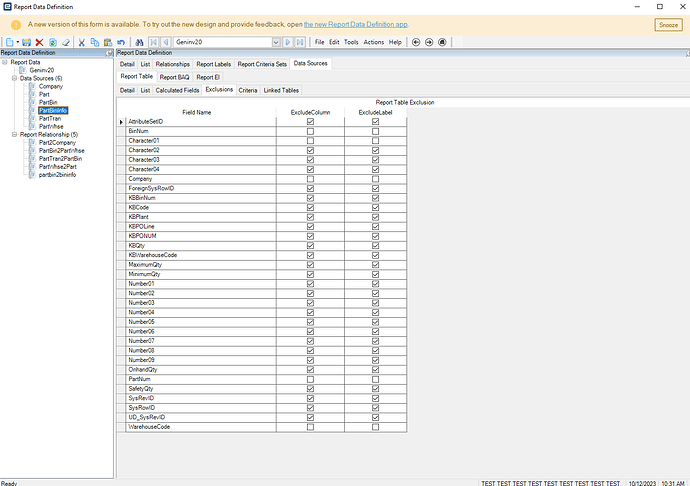Viewport: 690px width, 486px height.
Task: Open the Geninv20 report ID dropdown
Action: pyautogui.click(x=275, y=42)
